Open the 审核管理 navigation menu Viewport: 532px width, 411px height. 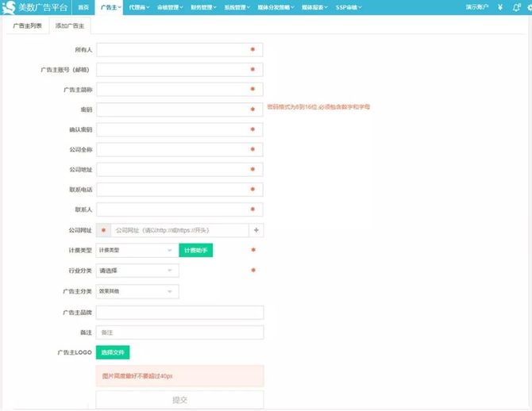[x=170, y=7]
